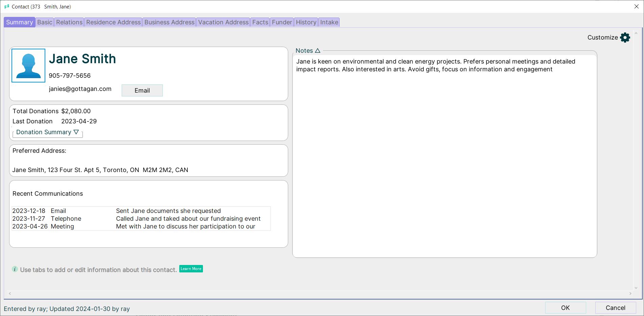Switch to the Summary tab
Viewport: 644px width, 316px height.
coord(19,22)
